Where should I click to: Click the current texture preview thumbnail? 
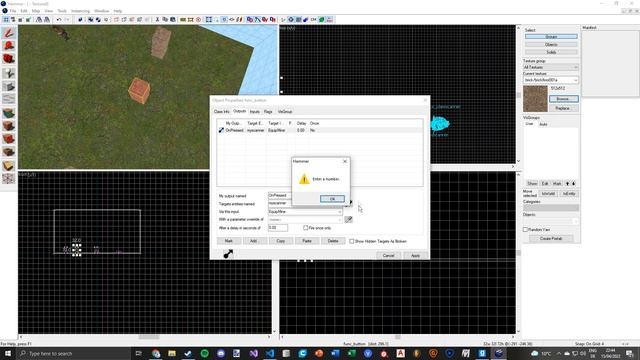535,99
